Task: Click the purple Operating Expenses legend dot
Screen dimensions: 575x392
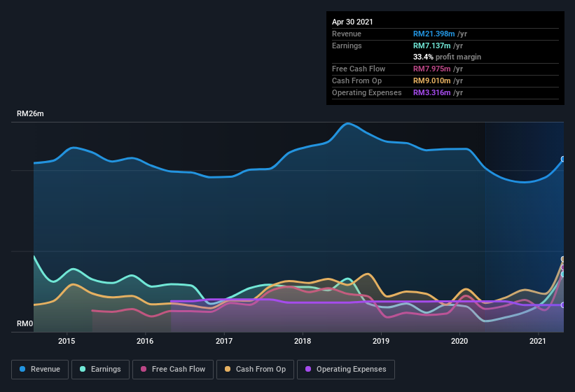Action: click(307, 369)
